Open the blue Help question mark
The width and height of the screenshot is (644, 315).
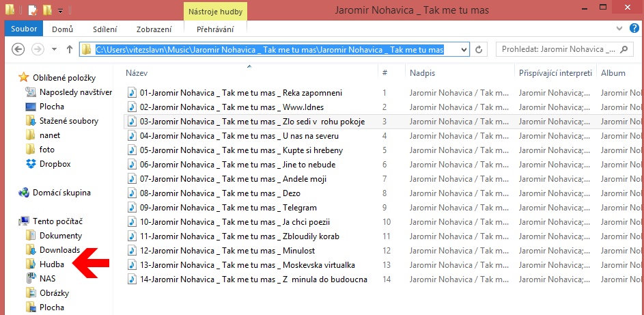click(636, 29)
